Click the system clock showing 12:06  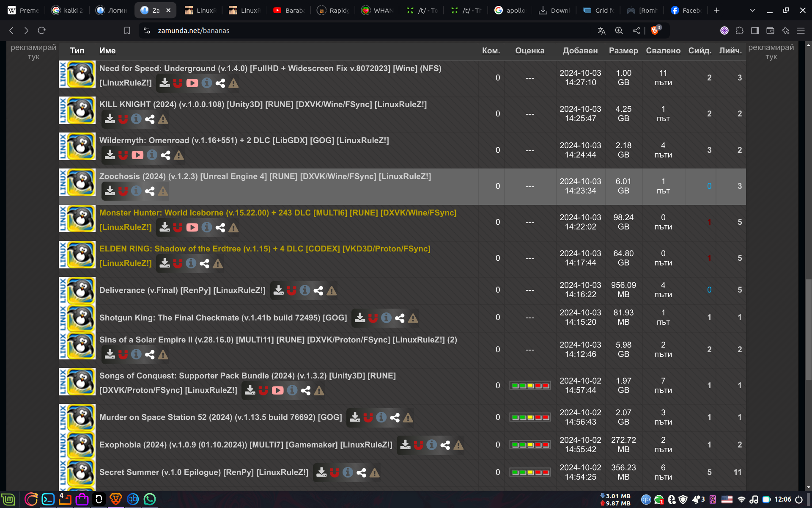point(783,500)
